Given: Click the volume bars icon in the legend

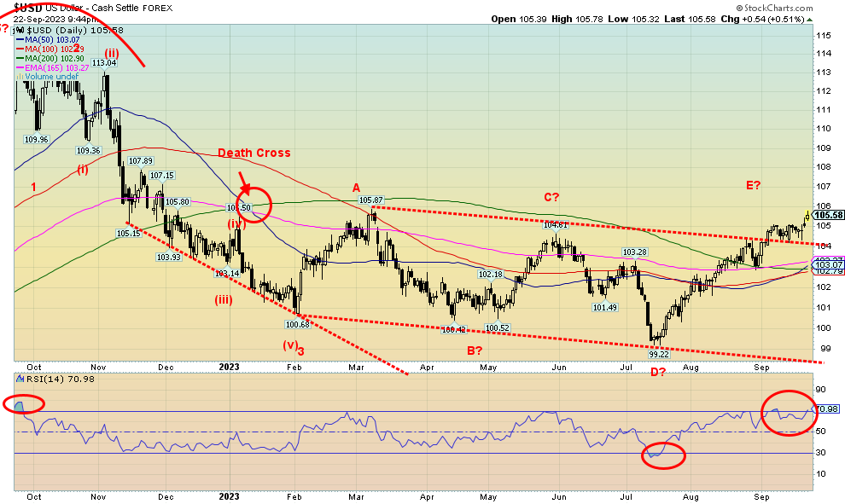Looking at the screenshot, I should 19,76.
